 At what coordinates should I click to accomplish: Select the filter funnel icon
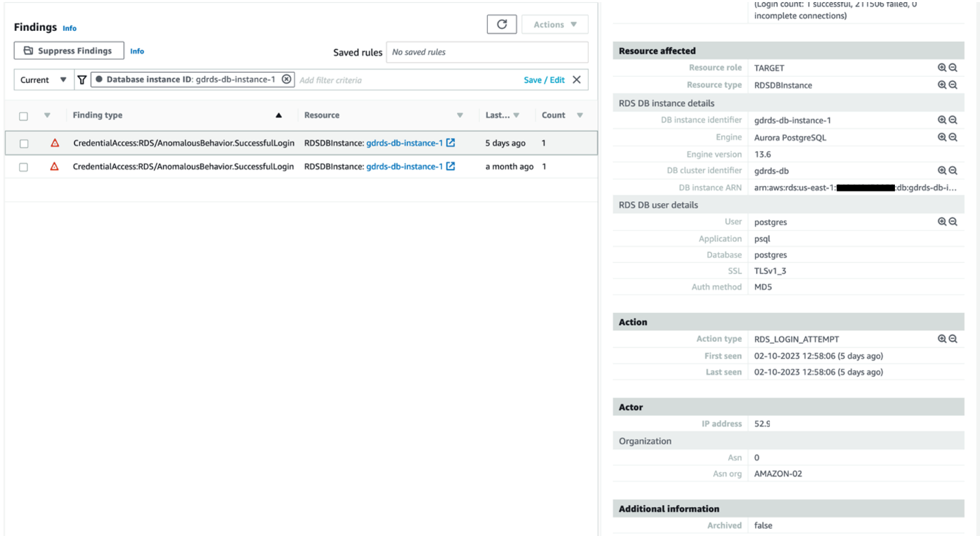click(x=82, y=79)
